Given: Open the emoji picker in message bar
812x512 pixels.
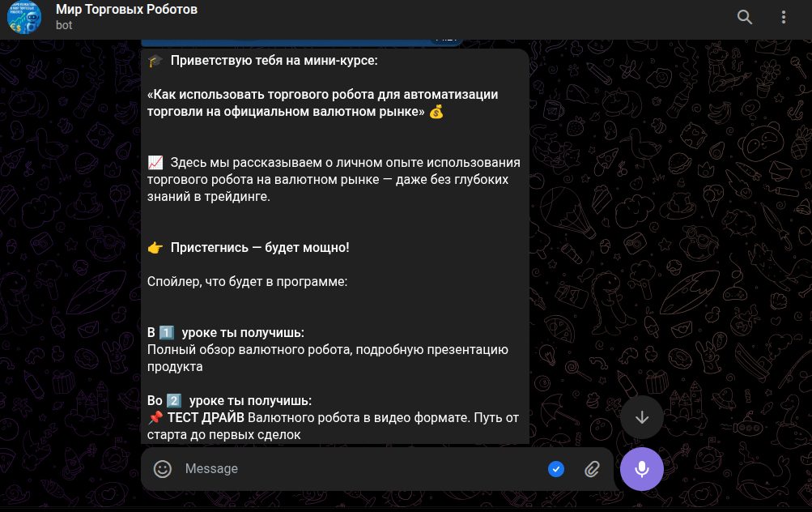Looking at the screenshot, I should click(163, 469).
